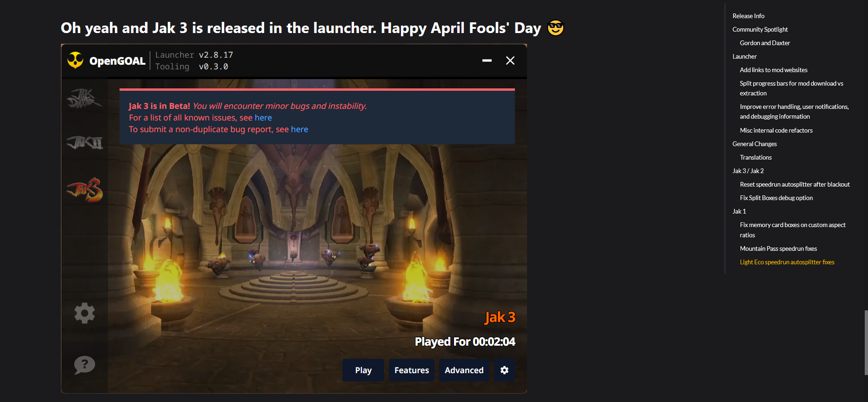Select the Jak II game icon

tap(85, 142)
